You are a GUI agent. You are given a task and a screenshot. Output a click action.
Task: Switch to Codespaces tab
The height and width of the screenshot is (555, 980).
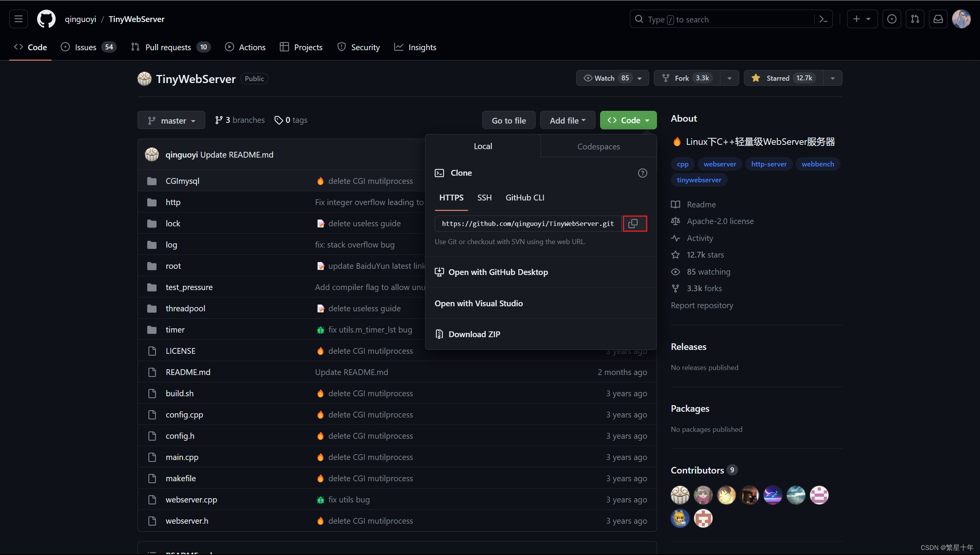click(598, 146)
